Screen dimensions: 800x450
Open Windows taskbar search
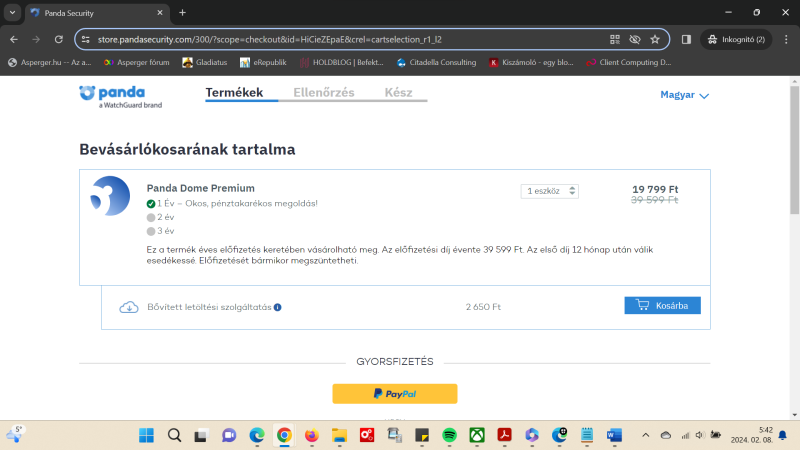tap(174, 435)
